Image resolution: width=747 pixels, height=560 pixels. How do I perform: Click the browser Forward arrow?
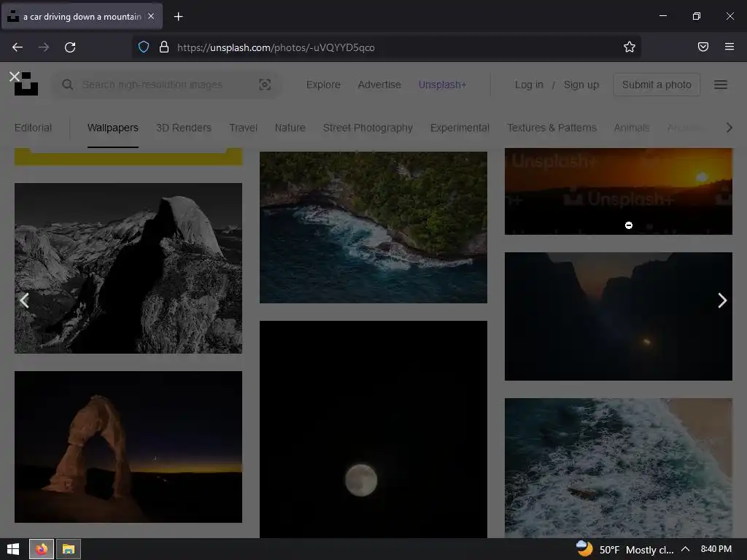[44, 47]
